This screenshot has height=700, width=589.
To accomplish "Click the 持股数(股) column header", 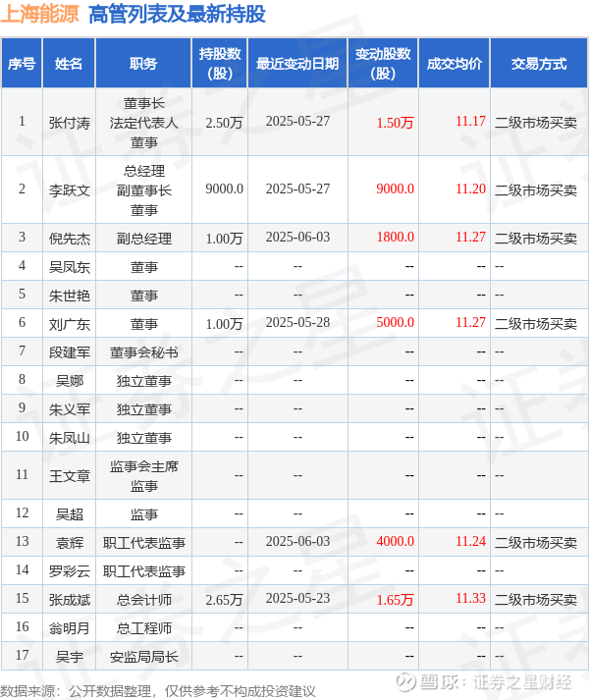I will [220, 64].
